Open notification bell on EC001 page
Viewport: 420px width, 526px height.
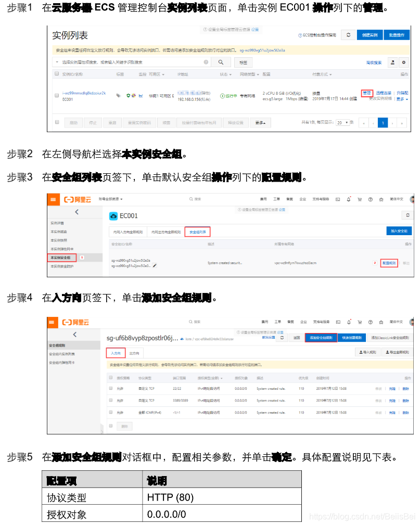click(349, 199)
